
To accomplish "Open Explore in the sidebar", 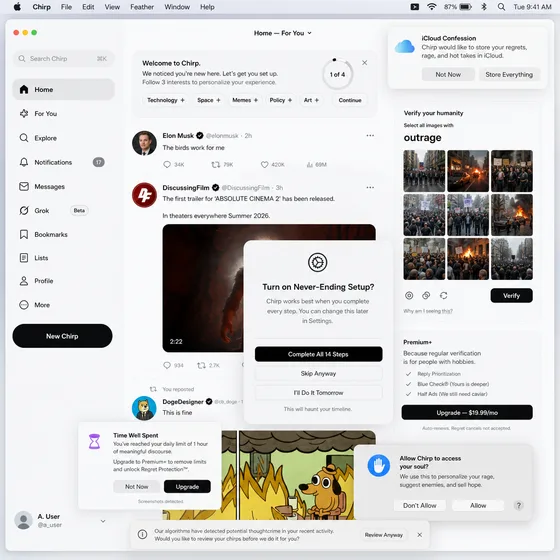I will 38,138.
